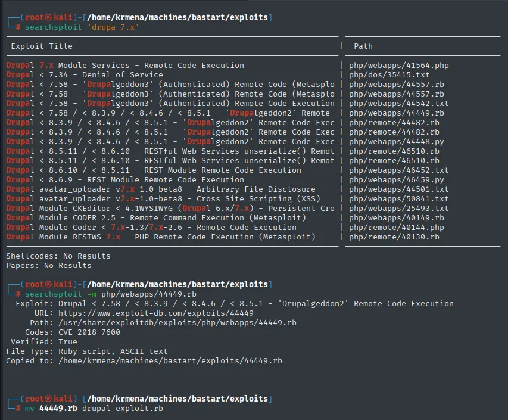508x420 pixels.
Task: Click 'File Type: Ruby script, ASCII text'
Action: [x=87, y=351]
